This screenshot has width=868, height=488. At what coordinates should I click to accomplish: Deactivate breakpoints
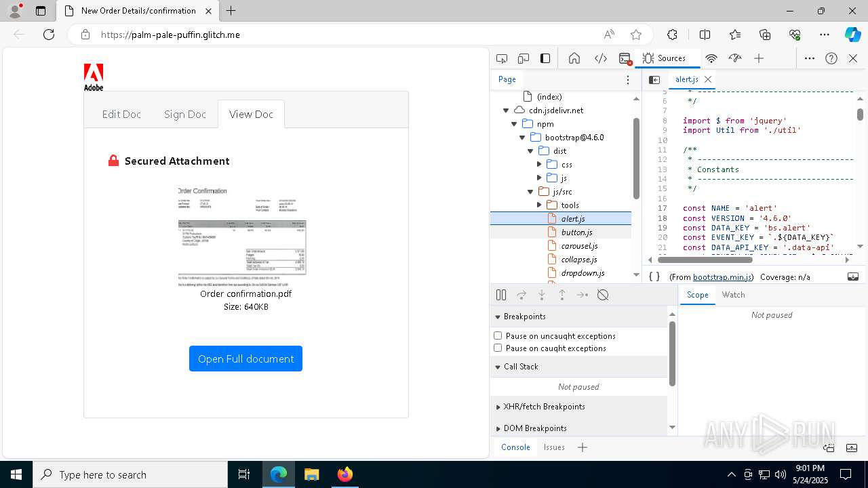coord(603,295)
